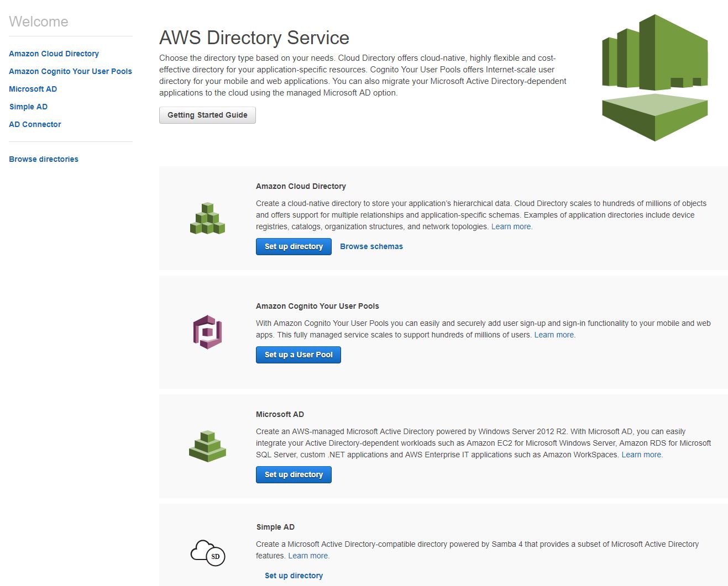This screenshot has height=586, width=728.
Task: Click the purple Amazon Cognito icon
Action: [x=207, y=332]
